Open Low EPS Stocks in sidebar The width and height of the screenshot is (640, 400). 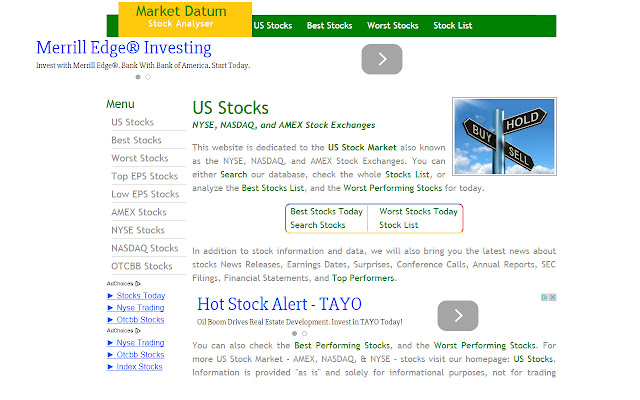(145, 194)
